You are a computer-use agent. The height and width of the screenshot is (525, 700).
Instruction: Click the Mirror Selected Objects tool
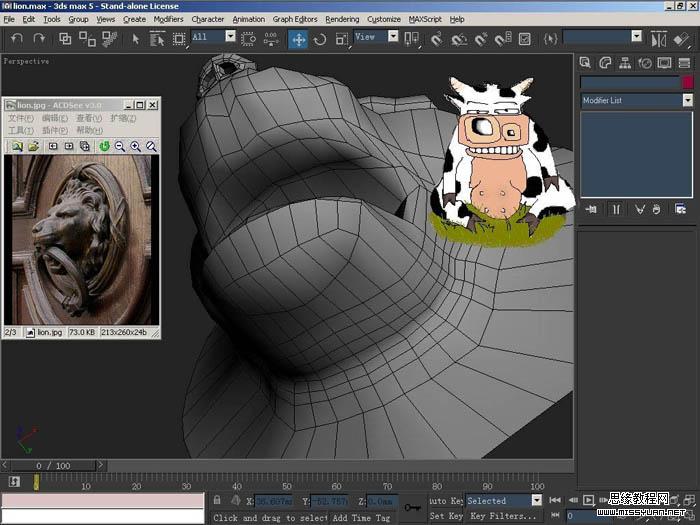coord(658,39)
